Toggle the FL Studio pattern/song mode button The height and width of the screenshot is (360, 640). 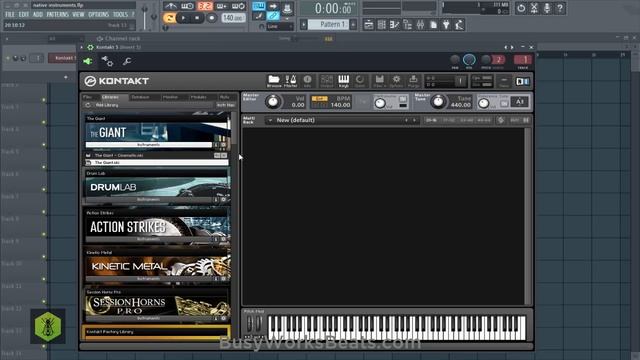click(168, 18)
